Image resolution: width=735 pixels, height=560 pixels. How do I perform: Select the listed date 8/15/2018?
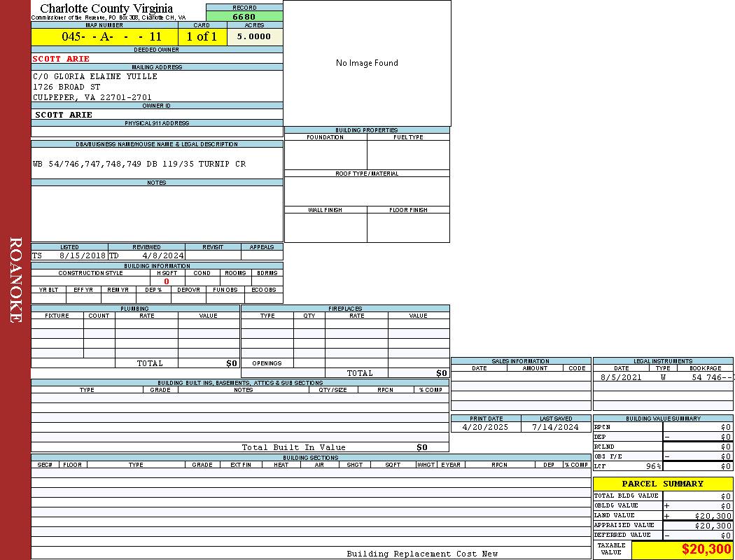82,256
